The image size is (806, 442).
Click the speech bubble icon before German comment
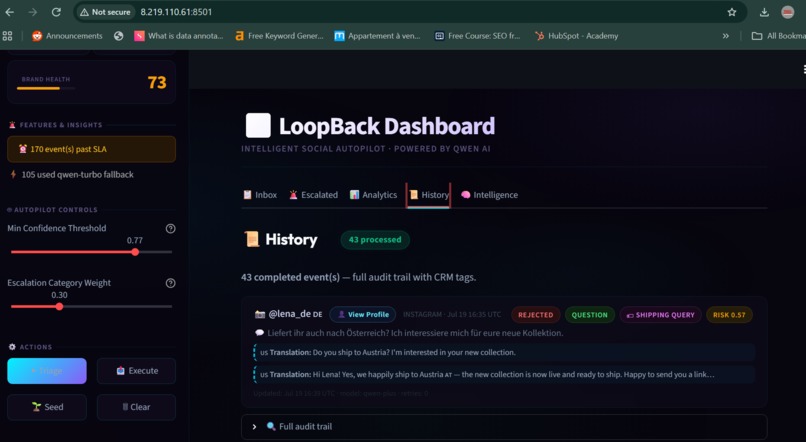(x=260, y=333)
